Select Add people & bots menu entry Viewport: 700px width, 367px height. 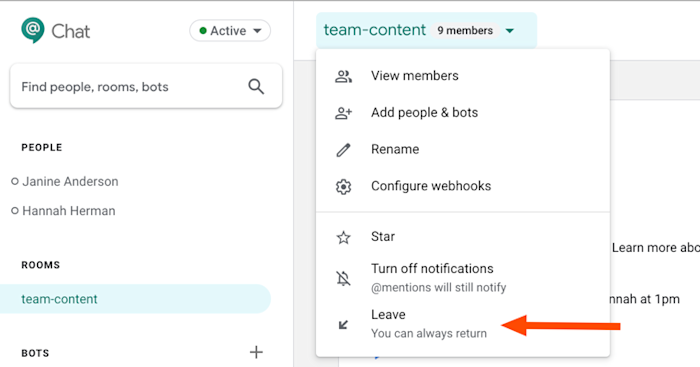pos(463,113)
